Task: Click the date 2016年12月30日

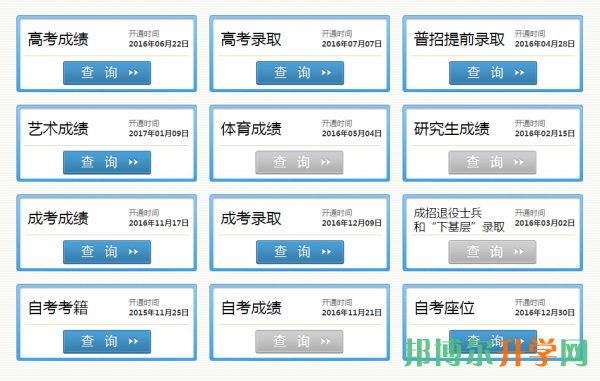Action: point(545,313)
